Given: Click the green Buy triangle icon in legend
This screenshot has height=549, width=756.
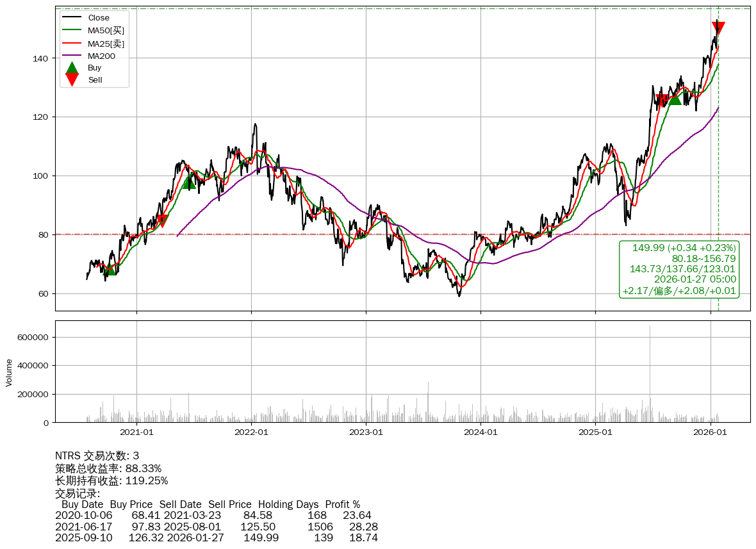Looking at the screenshot, I should pos(72,68).
